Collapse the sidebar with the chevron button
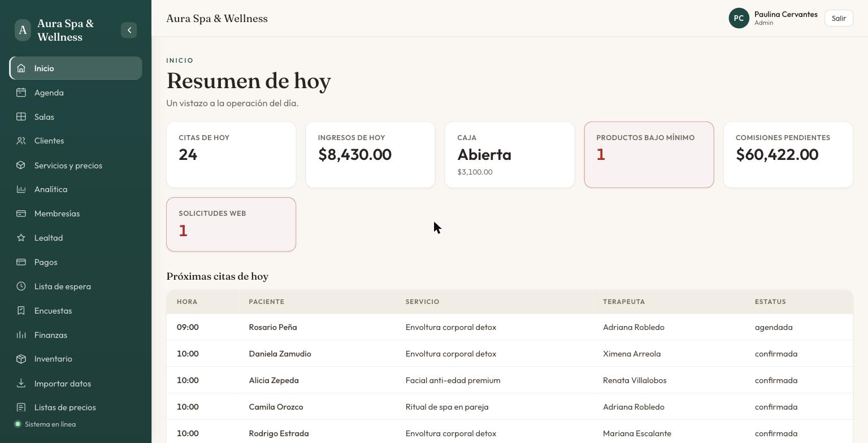 point(129,30)
